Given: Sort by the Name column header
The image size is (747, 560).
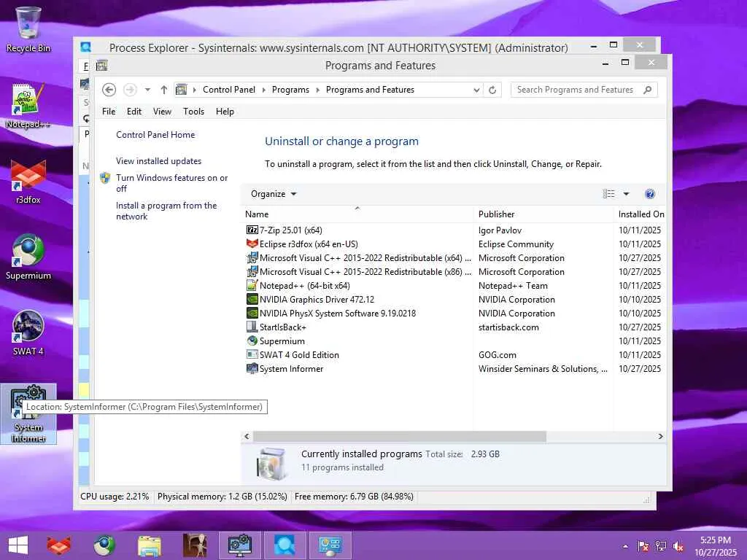Looking at the screenshot, I should click(357, 214).
